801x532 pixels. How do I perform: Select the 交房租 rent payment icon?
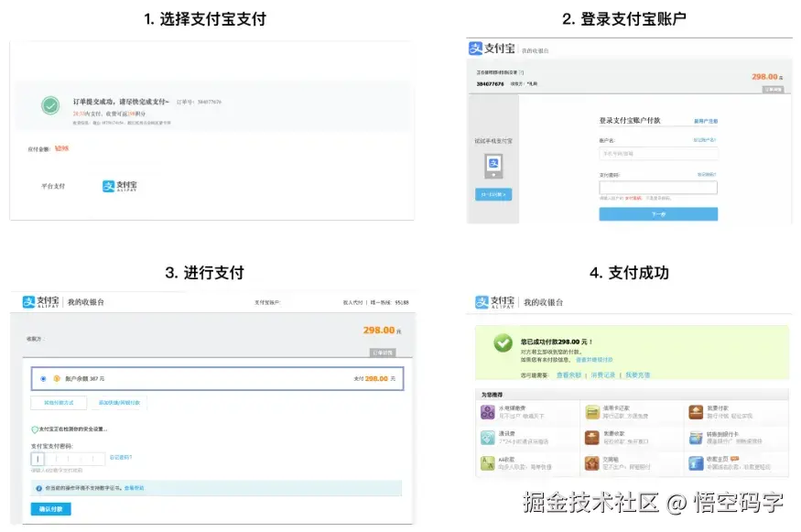click(592, 461)
